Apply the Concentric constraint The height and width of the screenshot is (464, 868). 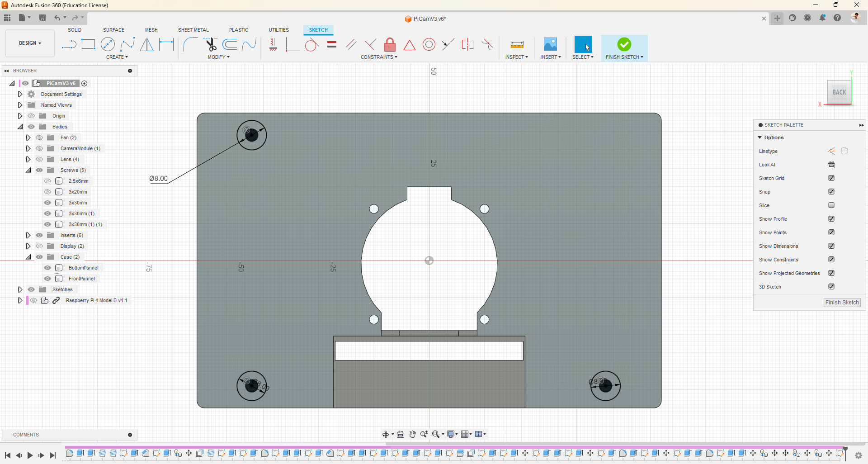click(x=429, y=44)
